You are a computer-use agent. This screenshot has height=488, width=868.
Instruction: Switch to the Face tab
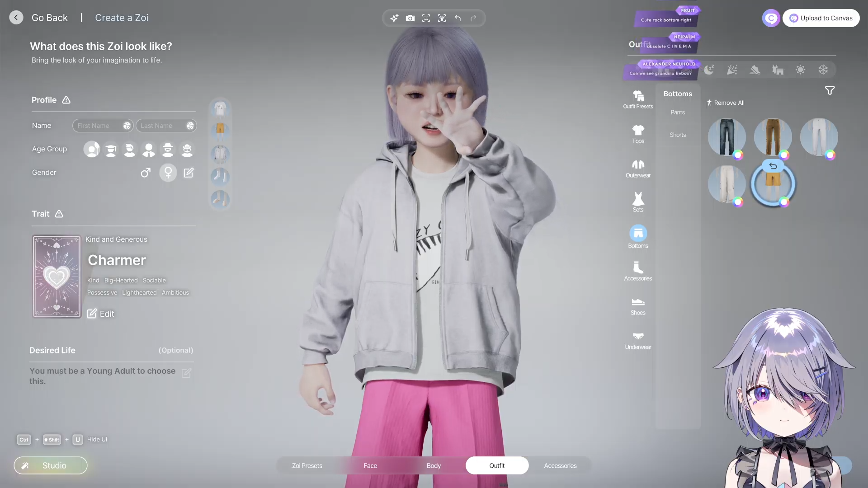[370, 465]
